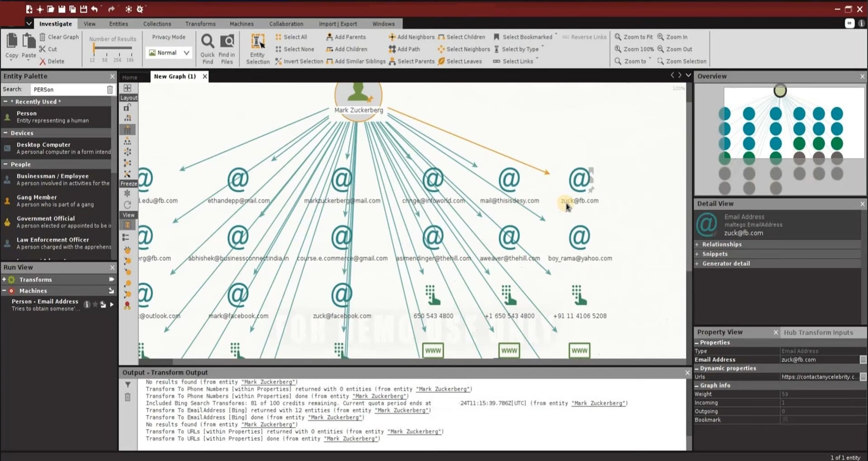Viewport: 868px width, 461px height.
Task: Expand the Transforms section in Run View
Action: (x=4, y=280)
